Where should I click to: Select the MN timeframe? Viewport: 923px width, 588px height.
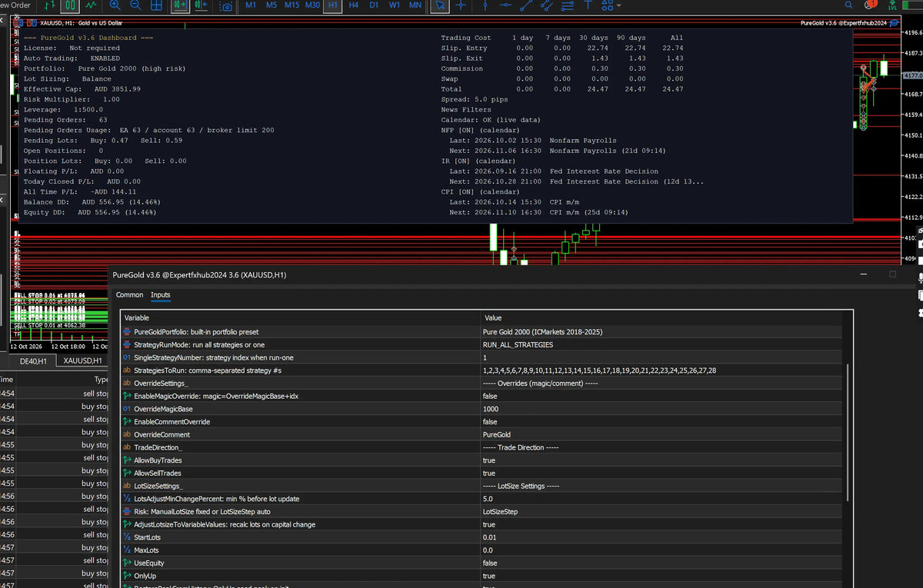[415, 5]
